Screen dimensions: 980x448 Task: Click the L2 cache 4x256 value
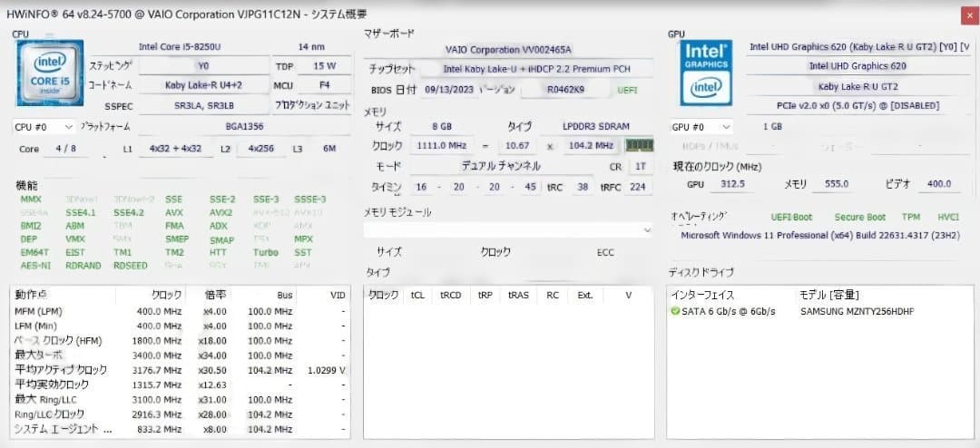[261, 149]
